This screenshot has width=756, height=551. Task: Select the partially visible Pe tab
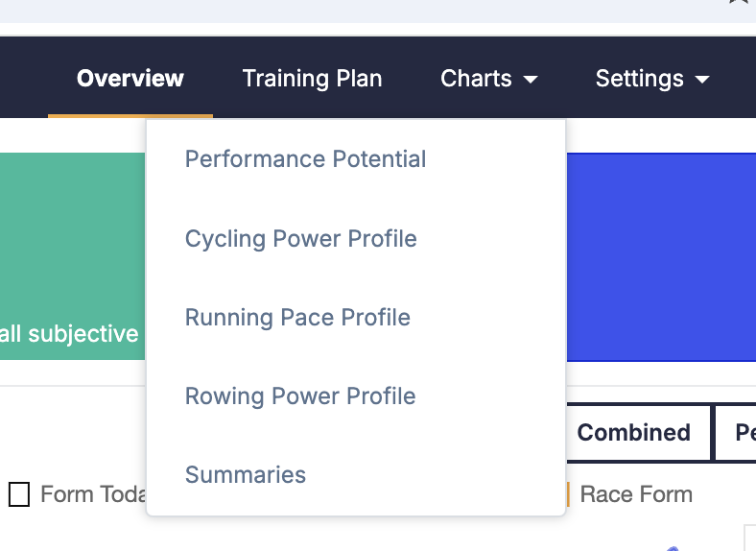point(735,432)
